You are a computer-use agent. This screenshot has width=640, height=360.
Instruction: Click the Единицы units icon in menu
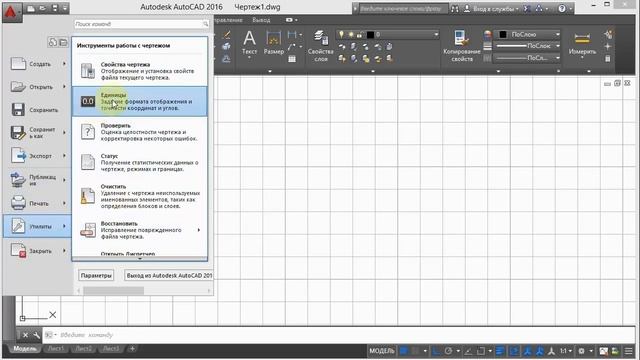click(88, 101)
